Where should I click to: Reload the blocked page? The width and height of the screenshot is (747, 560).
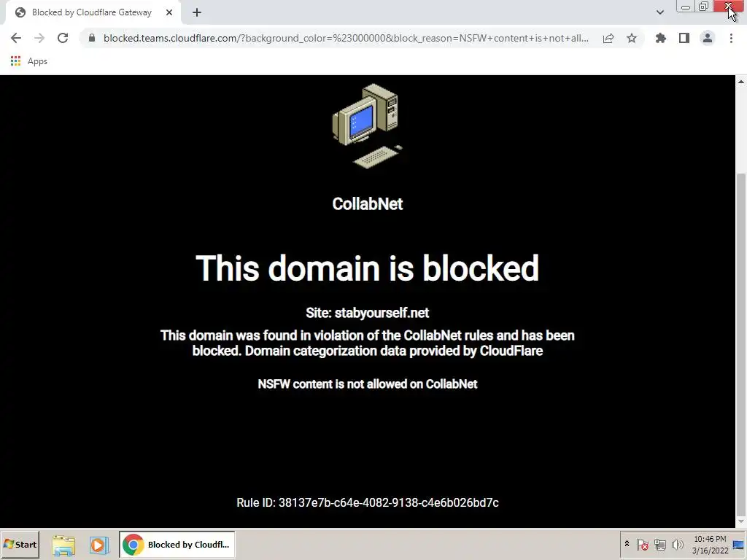tap(63, 38)
